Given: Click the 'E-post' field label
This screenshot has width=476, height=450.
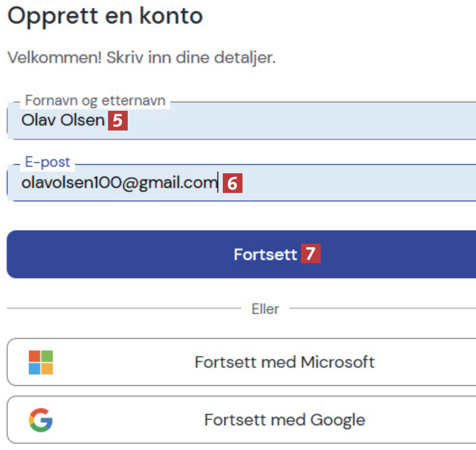Looking at the screenshot, I should click(48, 163).
